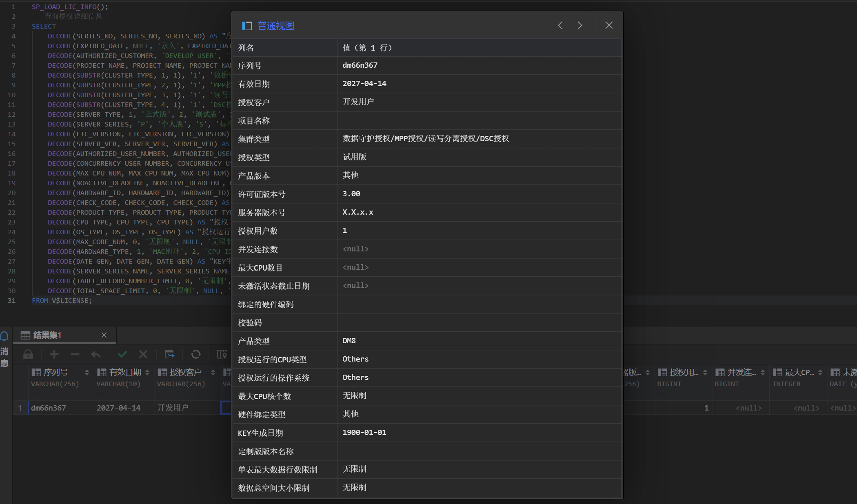The image size is (857, 504).
Task: Click the empty 校验码 value cell
Action: pos(480,322)
